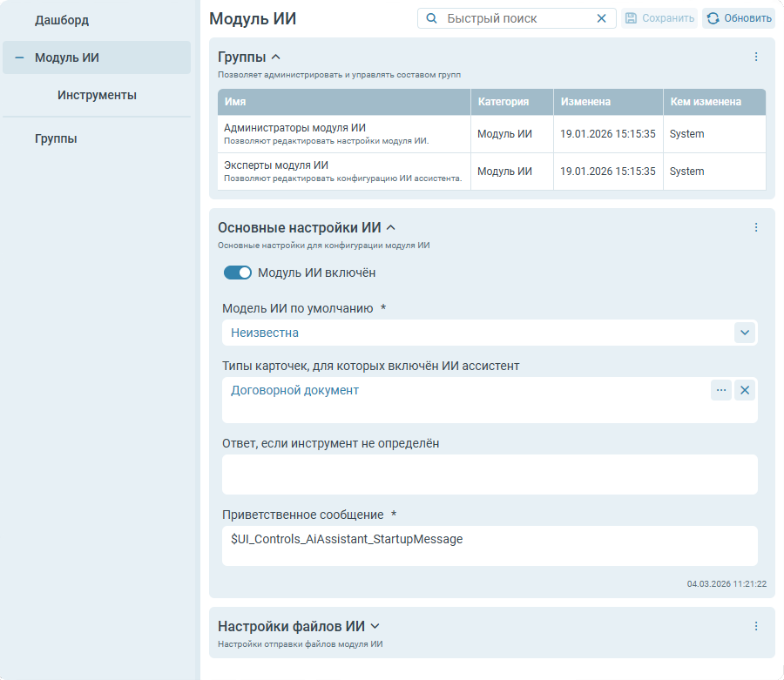784x680 pixels.
Task: Select the Эксперты модуля ИИ row
Action: (x=491, y=172)
